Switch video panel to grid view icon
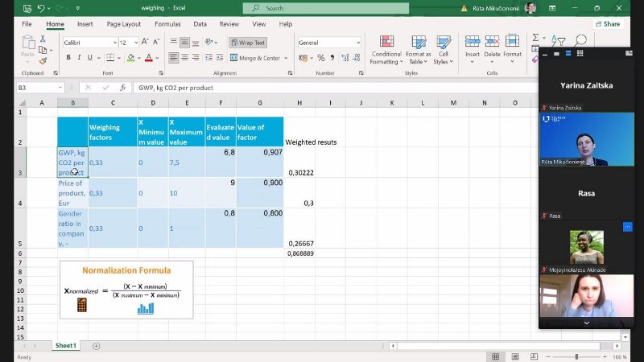 click(x=580, y=53)
